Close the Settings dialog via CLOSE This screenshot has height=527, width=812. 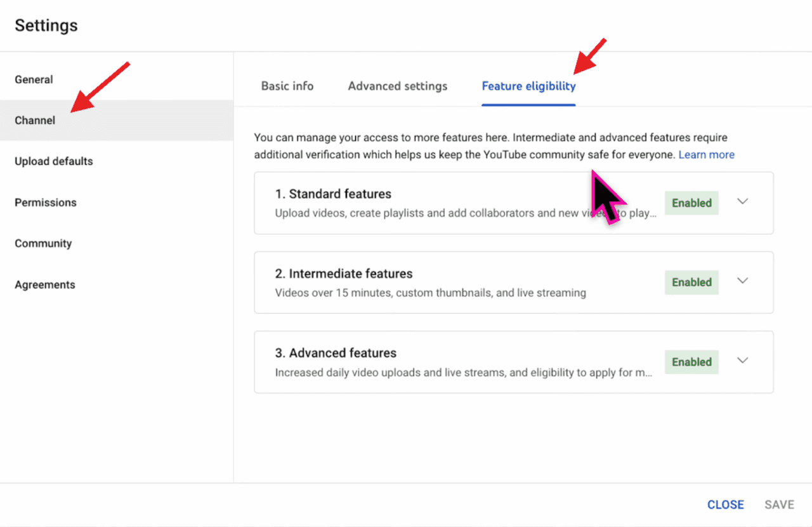(x=725, y=504)
